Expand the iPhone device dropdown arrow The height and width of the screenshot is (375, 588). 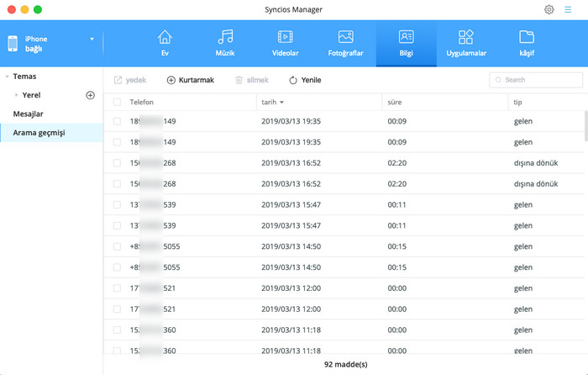click(x=92, y=39)
